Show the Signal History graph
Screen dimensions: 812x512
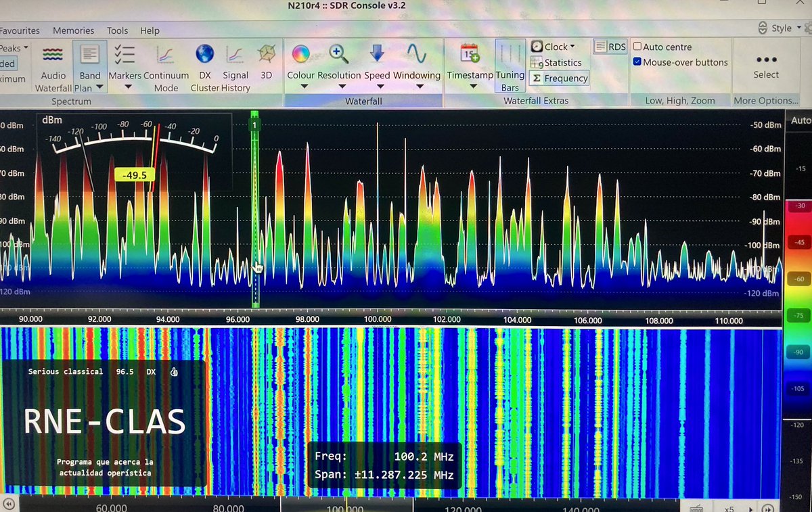click(235, 68)
